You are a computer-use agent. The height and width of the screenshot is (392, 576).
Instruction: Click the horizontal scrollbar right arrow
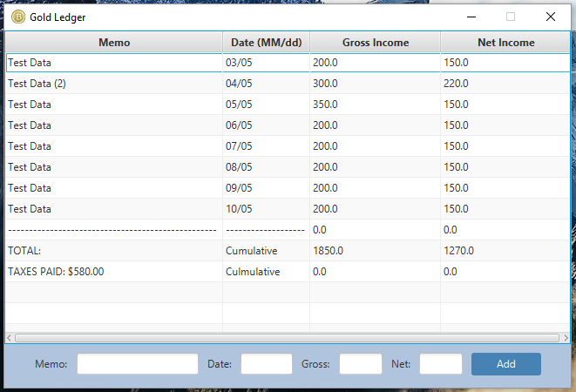[566, 338]
